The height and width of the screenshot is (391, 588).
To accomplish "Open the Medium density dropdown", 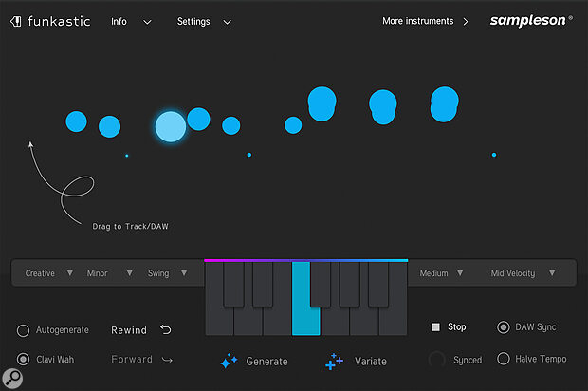I will pyautogui.click(x=433, y=273).
